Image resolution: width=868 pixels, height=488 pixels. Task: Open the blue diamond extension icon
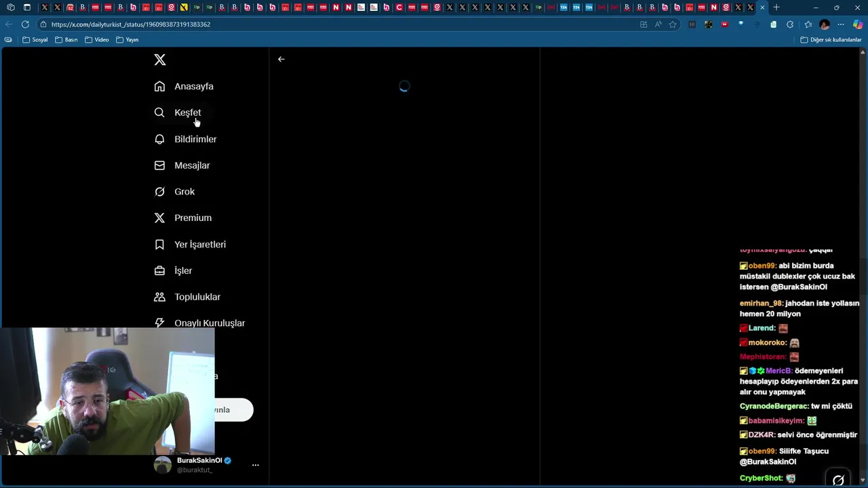[741, 24]
